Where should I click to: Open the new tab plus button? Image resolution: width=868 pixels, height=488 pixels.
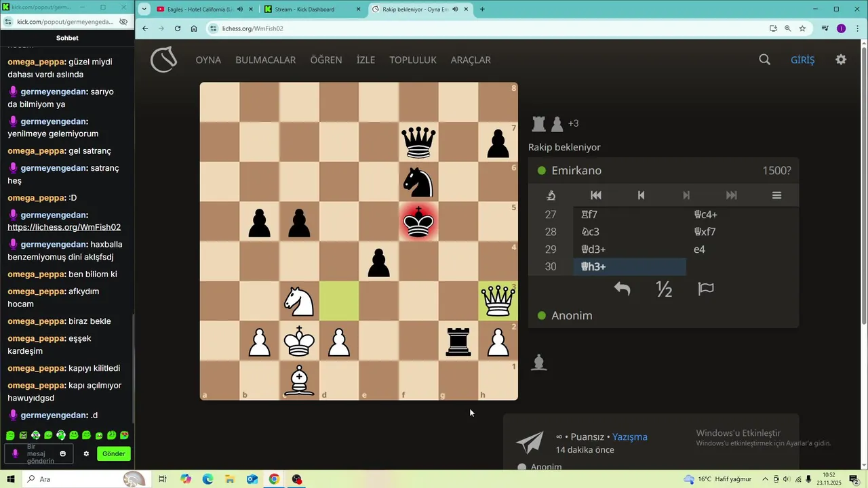tap(482, 9)
